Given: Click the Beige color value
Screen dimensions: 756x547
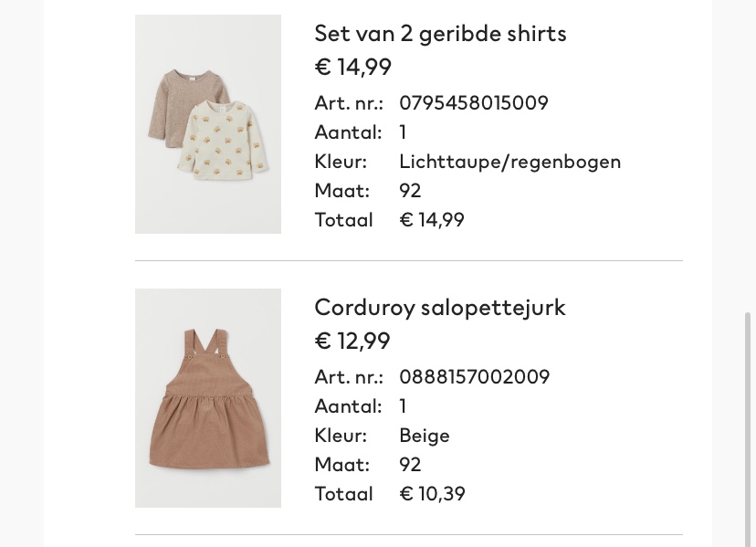Looking at the screenshot, I should click(425, 436).
